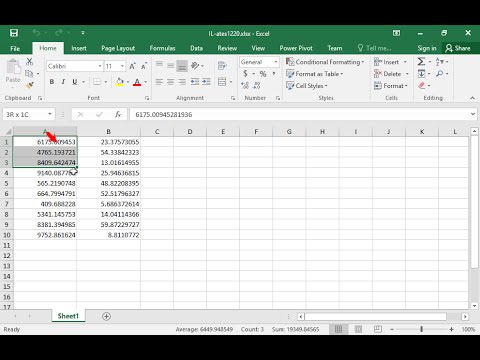Click the Save icon in the title bar
The height and width of the screenshot is (360, 480).
14,33
